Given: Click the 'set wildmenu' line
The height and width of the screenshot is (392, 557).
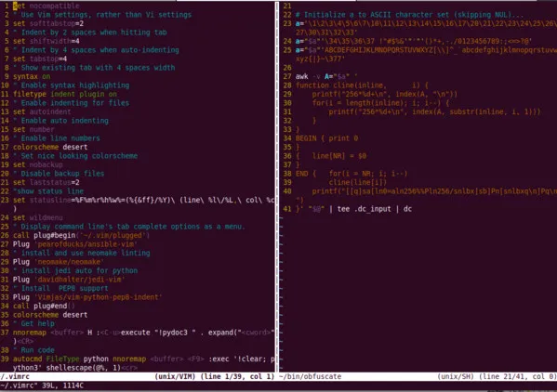Looking at the screenshot, I should click(x=37, y=217).
